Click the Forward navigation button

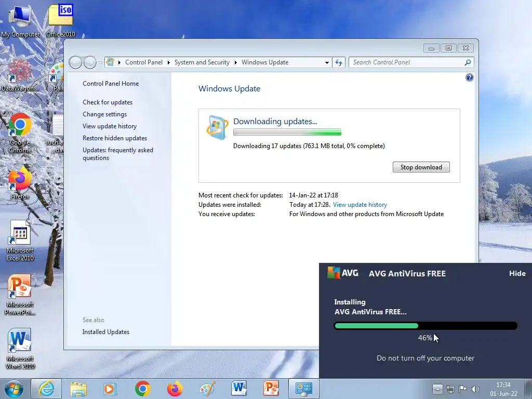click(90, 62)
